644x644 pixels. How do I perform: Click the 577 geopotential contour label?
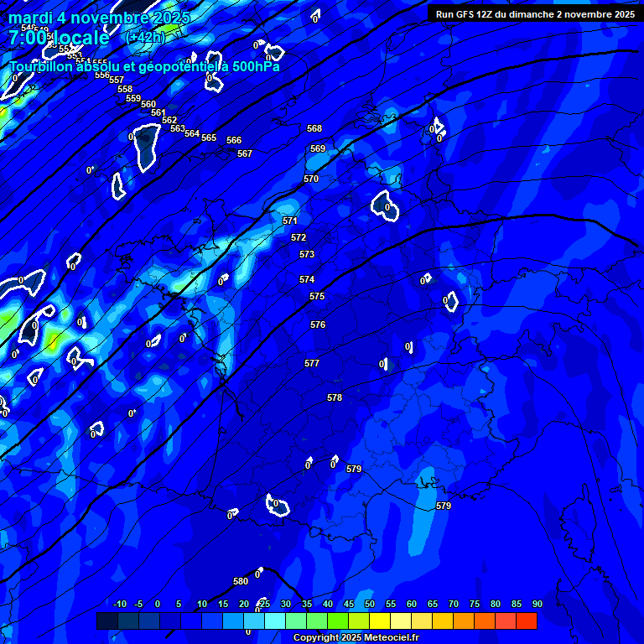coord(312,363)
